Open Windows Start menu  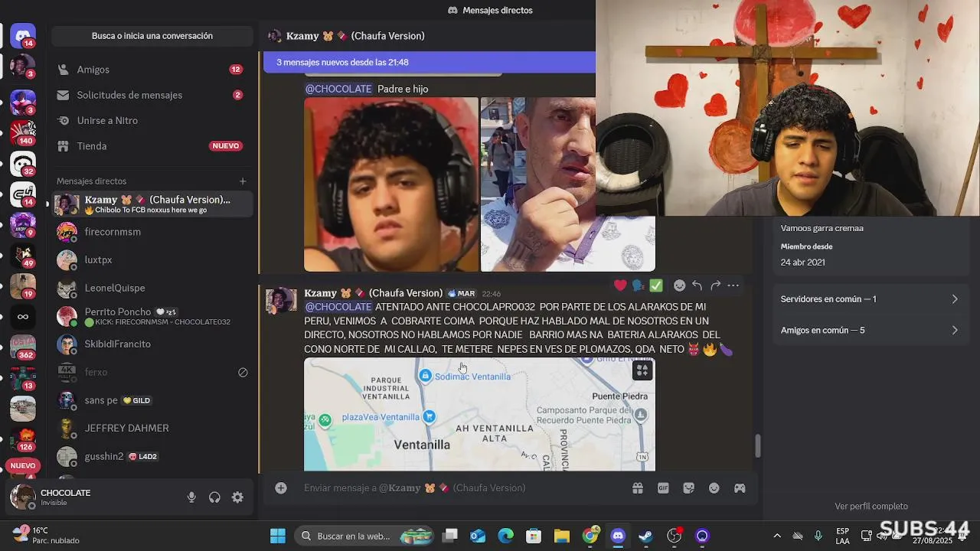pyautogui.click(x=278, y=536)
